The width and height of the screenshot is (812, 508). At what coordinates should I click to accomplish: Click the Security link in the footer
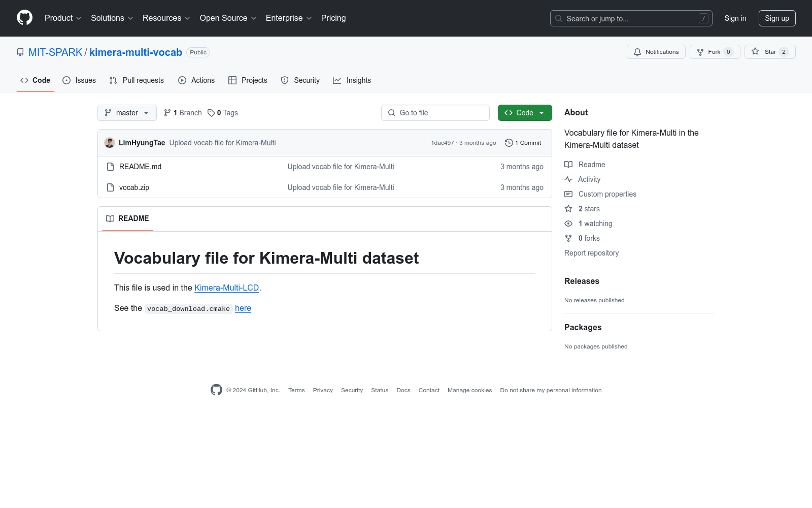point(352,390)
